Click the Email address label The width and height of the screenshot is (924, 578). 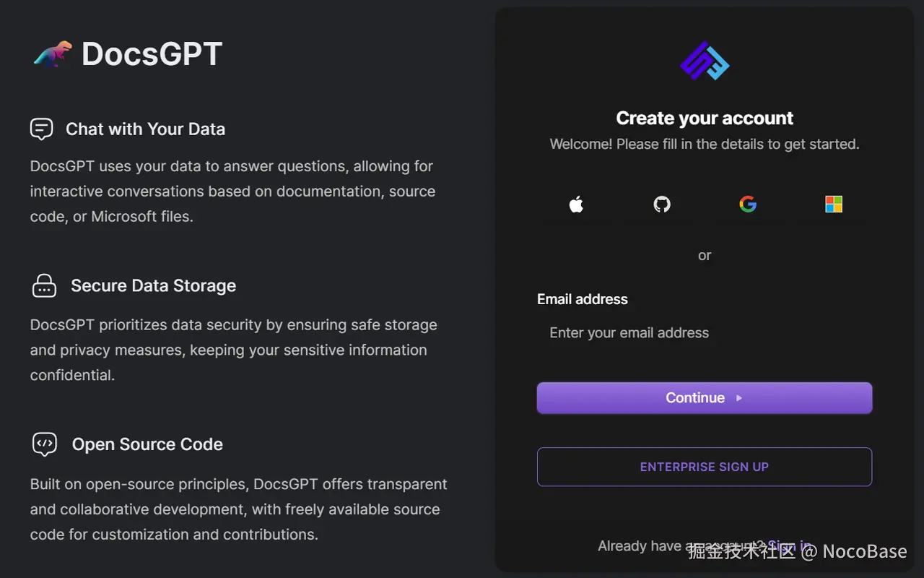click(583, 299)
